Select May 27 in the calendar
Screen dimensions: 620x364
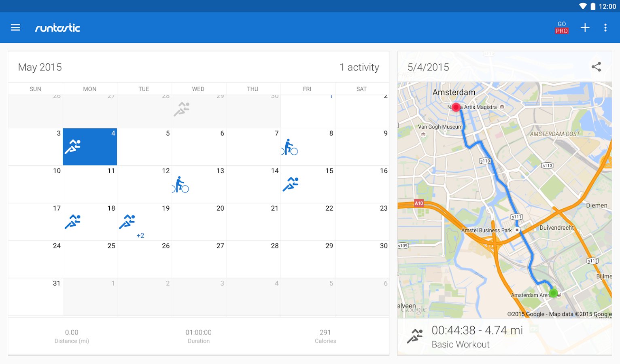(199, 259)
